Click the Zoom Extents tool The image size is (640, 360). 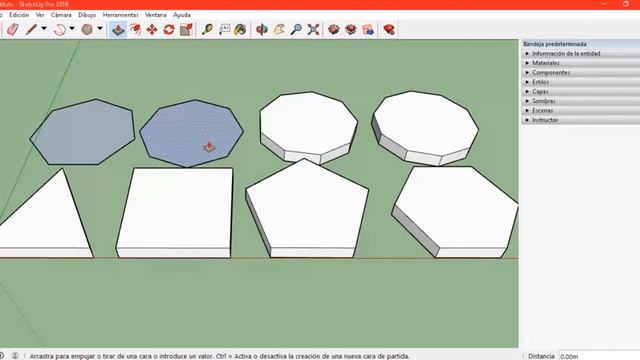click(313, 29)
